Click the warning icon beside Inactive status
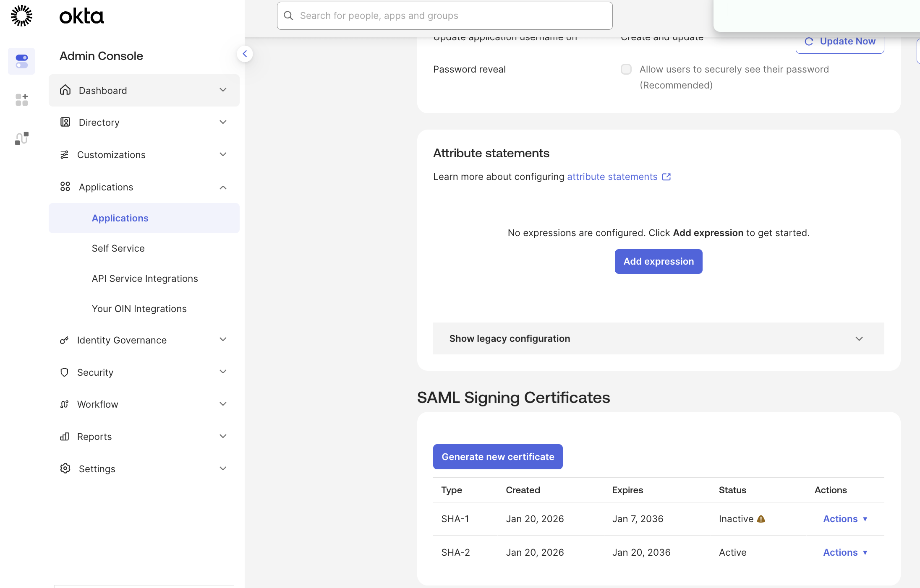This screenshot has width=920, height=588. tap(761, 519)
